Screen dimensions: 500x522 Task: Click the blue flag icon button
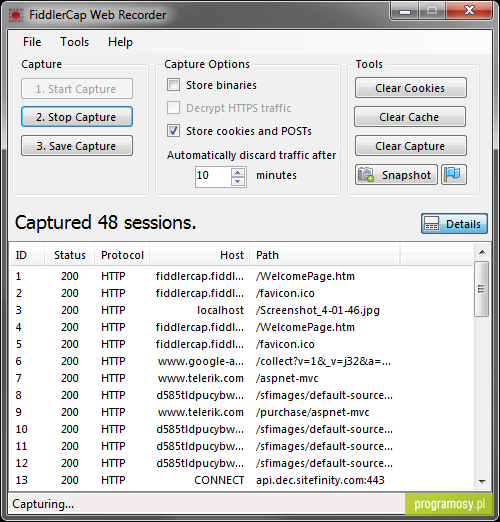[x=454, y=174]
